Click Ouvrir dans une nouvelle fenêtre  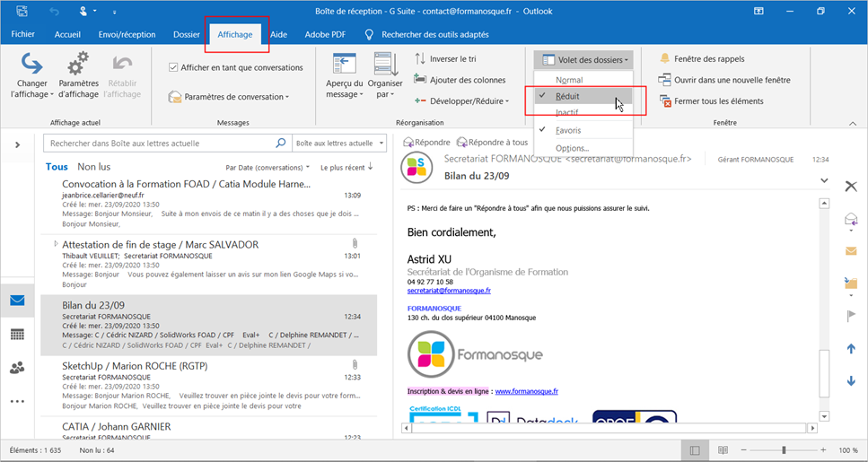pos(724,80)
